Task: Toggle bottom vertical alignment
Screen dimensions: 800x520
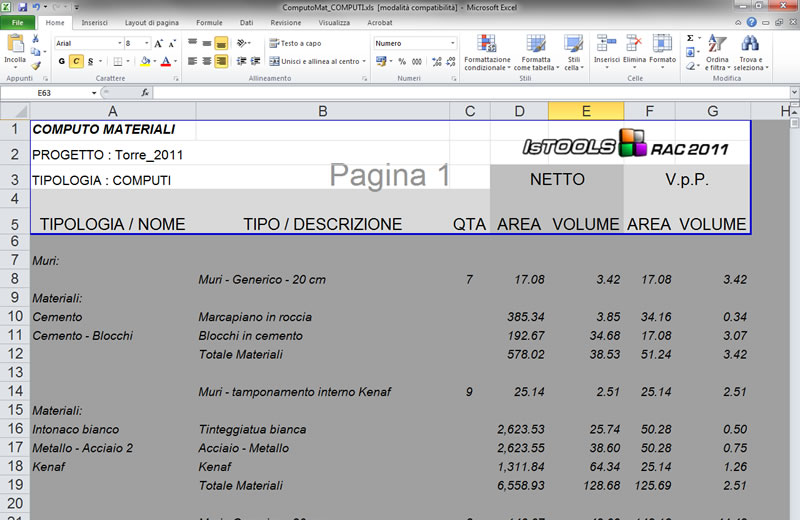Action: [x=221, y=43]
